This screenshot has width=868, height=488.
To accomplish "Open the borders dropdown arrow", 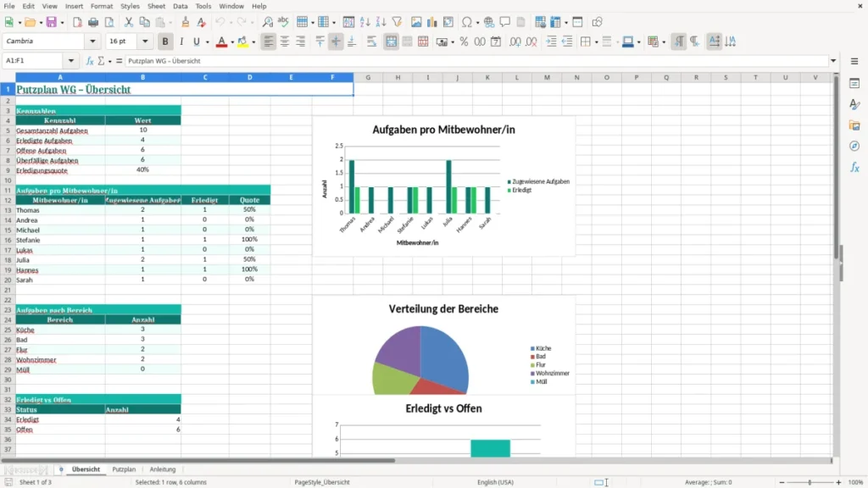I will (596, 42).
